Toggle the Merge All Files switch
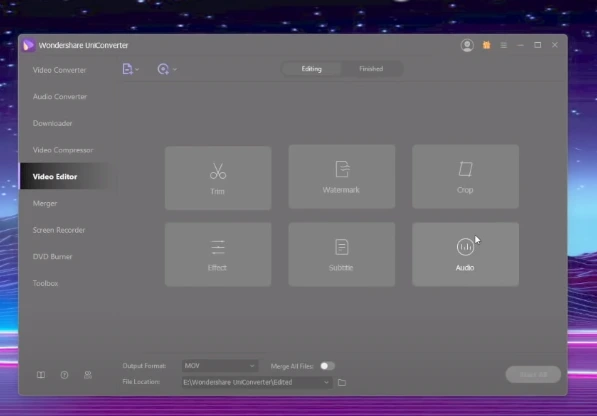The width and height of the screenshot is (597, 416). tap(327, 366)
